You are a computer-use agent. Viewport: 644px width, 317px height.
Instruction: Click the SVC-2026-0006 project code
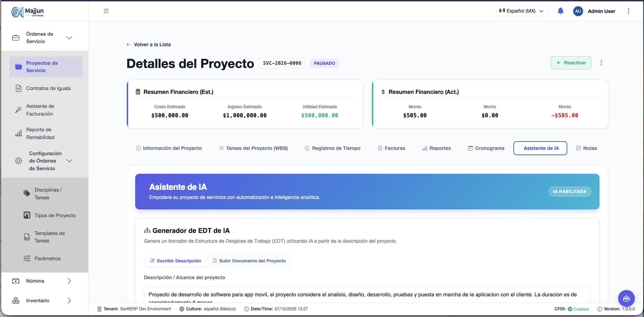[282, 63]
